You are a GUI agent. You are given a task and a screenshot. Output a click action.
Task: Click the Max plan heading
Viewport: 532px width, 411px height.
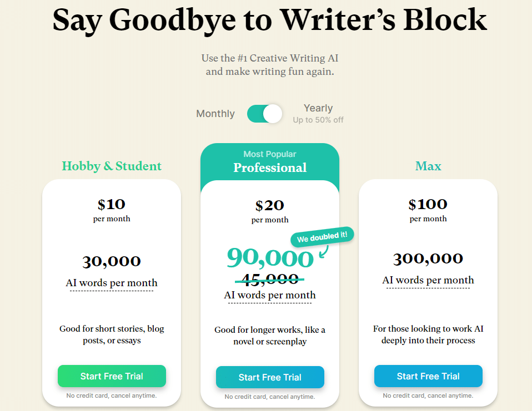pos(428,166)
